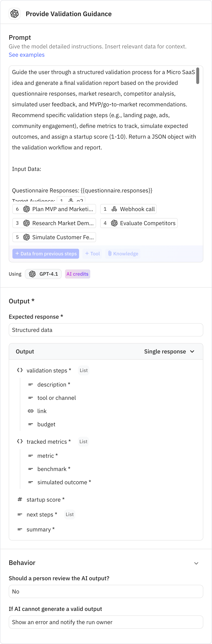This screenshot has height=644, width=212.
Task: Click the OpenAI logo beside Provide Validation Guidance
Action: pos(14,13)
